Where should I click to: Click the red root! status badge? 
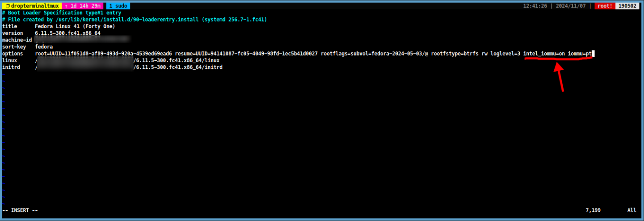click(x=606, y=6)
